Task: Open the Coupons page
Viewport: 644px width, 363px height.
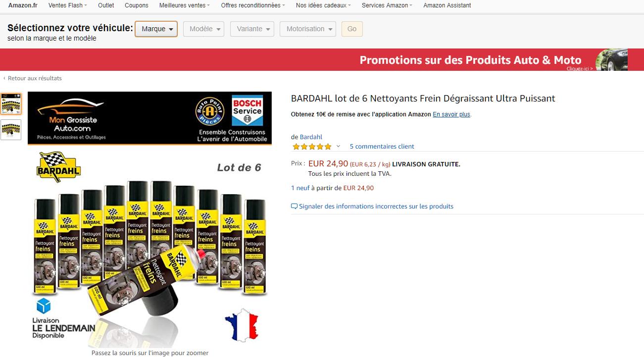Action: point(137,5)
